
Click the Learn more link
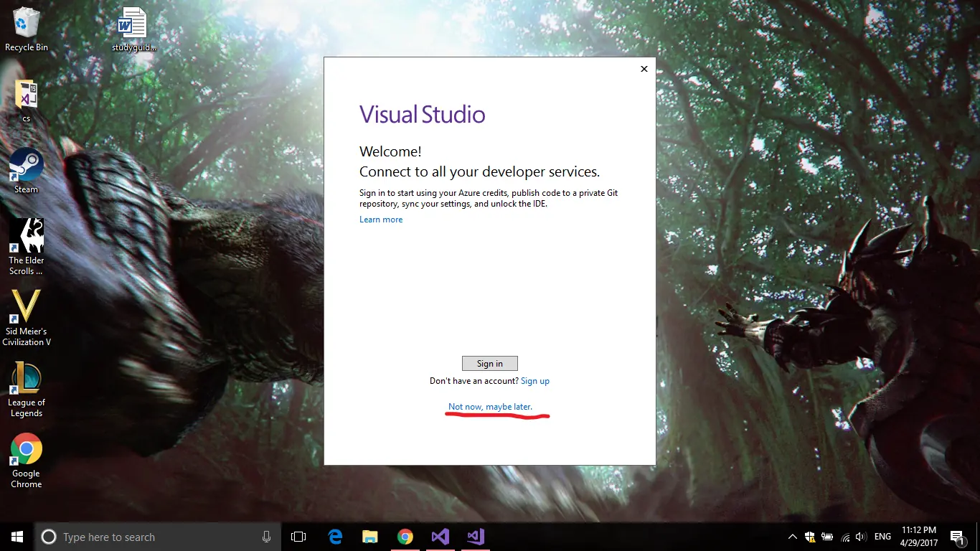(x=381, y=220)
